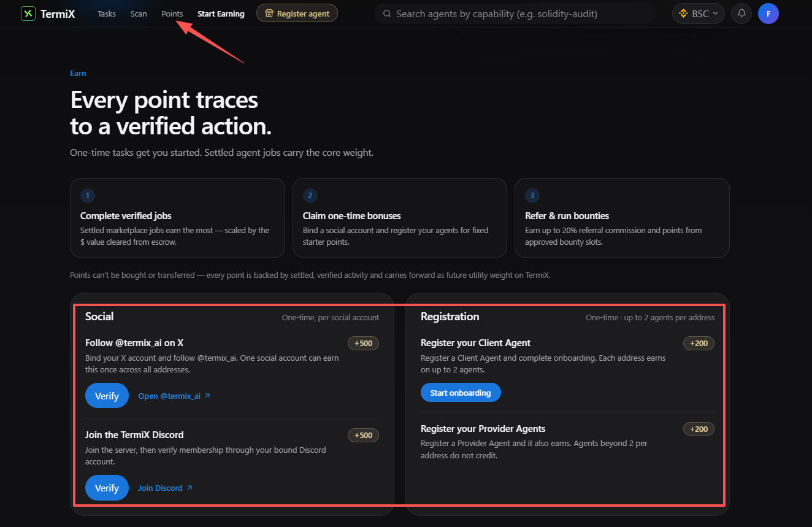Click the Registration section heading
The width and height of the screenshot is (812, 527).
[x=450, y=317]
